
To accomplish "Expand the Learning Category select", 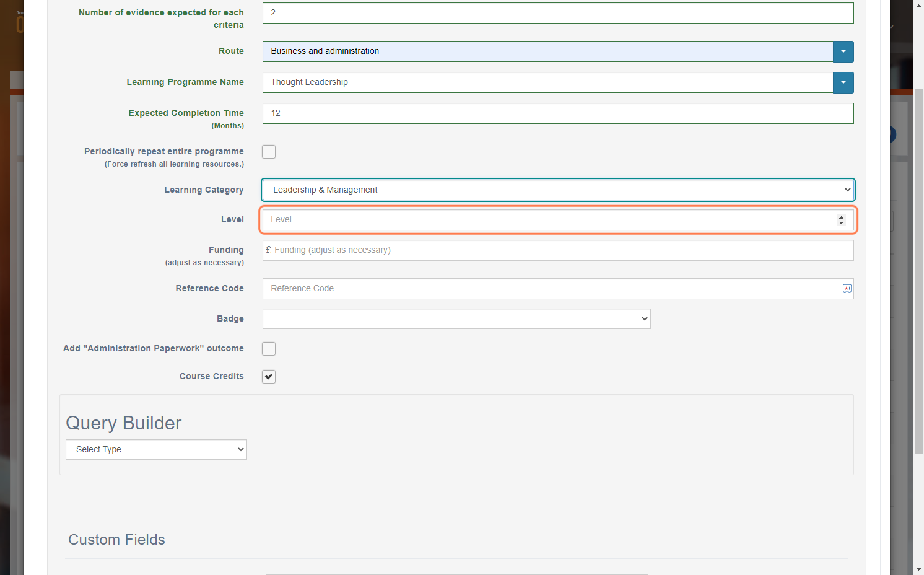I will pos(558,190).
